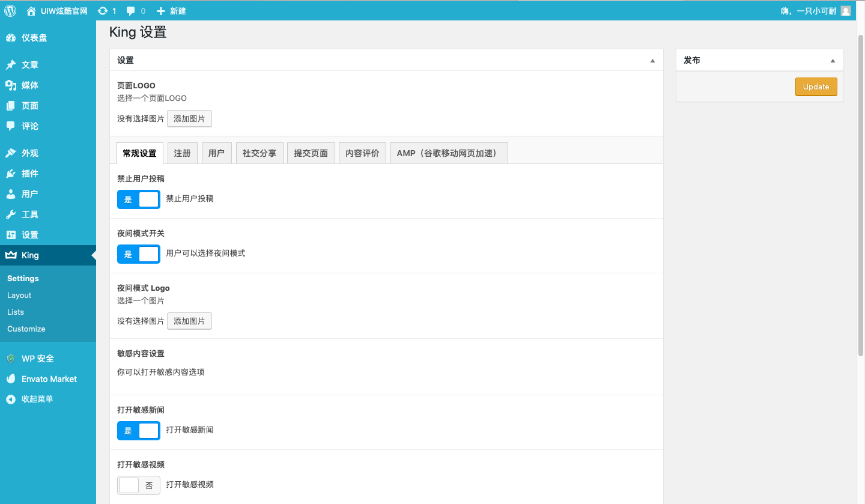Open the Layout submenu link
This screenshot has height=504, width=865.
click(x=19, y=296)
